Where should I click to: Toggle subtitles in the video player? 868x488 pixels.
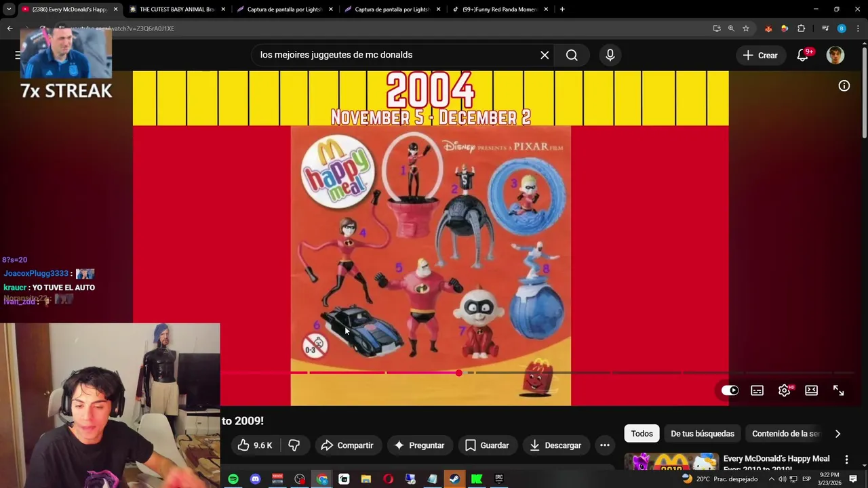coord(757,390)
